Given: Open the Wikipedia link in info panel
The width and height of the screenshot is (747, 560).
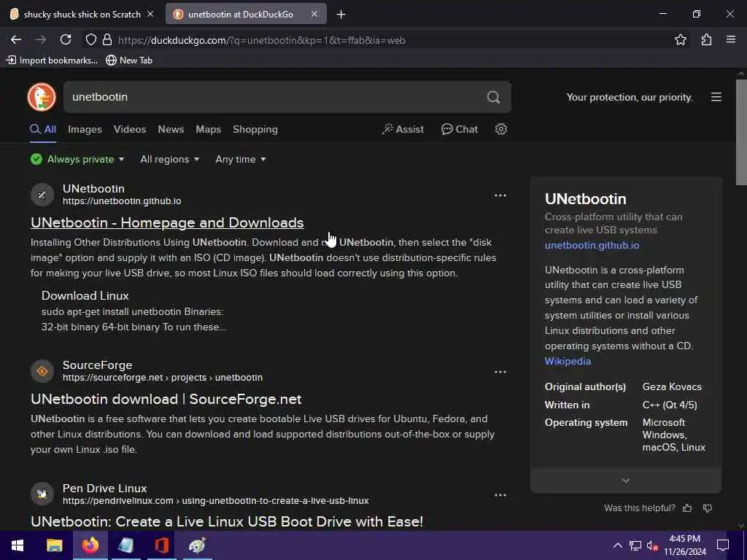Looking at the screenshot, I should tap(568, 361).
